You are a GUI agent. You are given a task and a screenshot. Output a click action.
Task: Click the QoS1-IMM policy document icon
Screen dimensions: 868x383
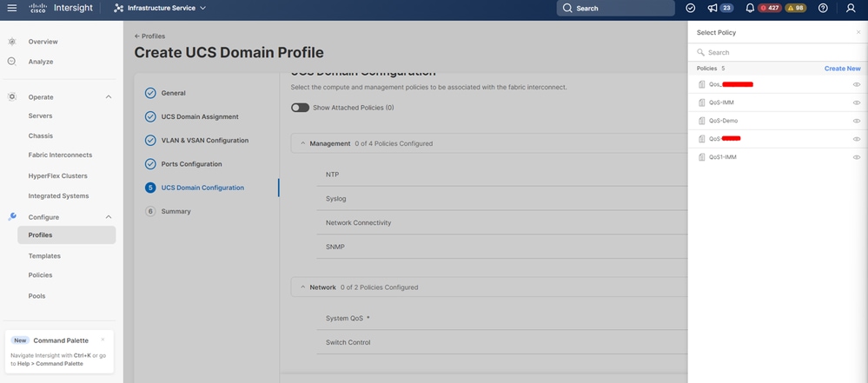pos(703,157)
